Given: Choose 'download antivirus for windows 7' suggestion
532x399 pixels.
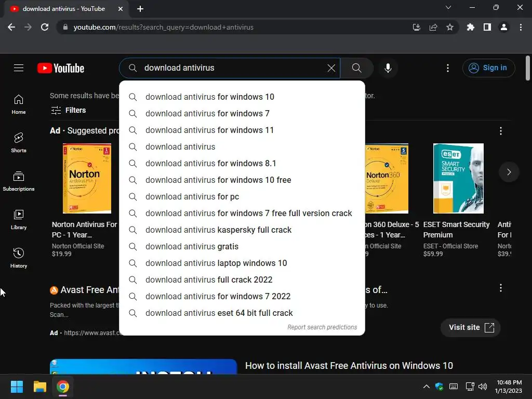Looking at the screenshot, I should [242, 114].
